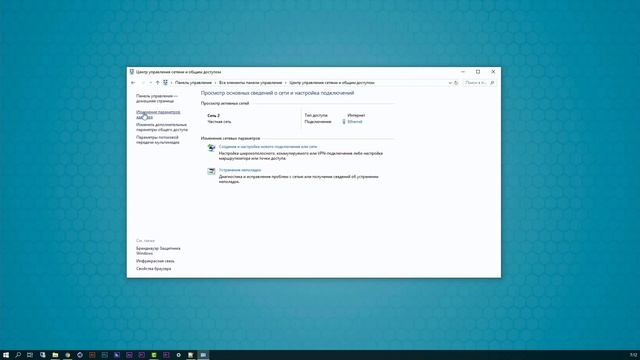
Task: Click 'Интернет' access type value
Action: [x=356, y=116]
